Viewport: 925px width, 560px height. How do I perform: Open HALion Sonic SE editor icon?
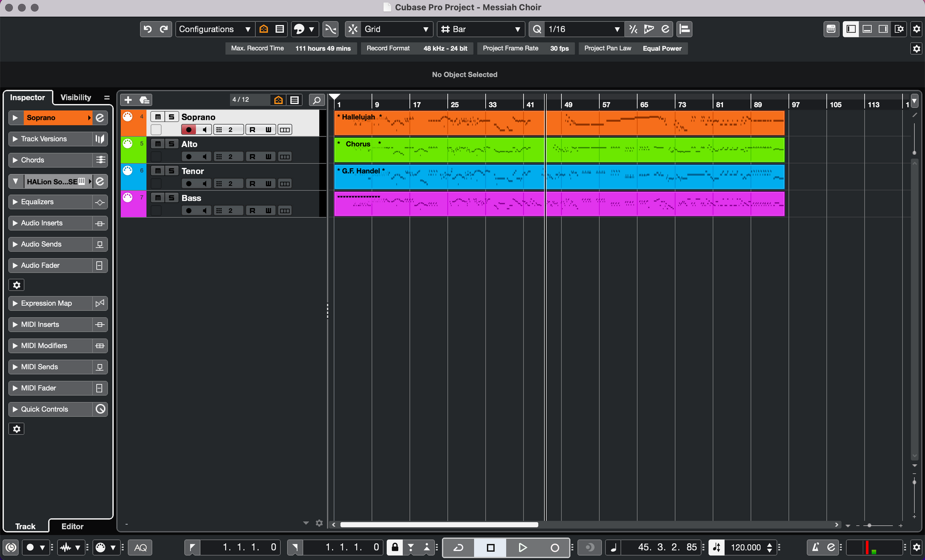click(100, 181)
